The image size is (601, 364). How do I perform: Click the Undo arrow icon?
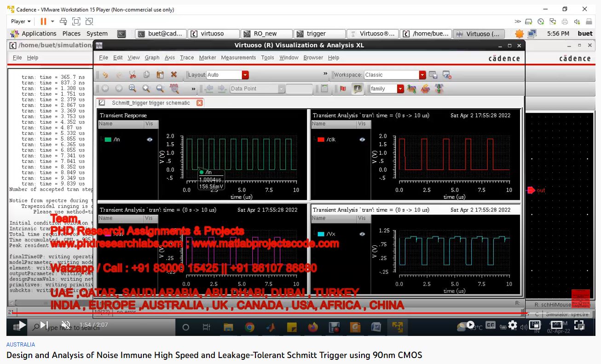pos(105,75)
